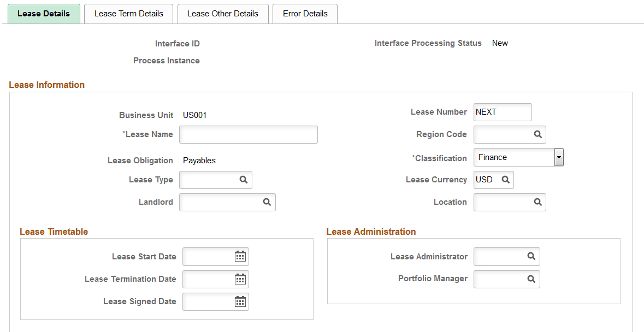Open the Location lookup icon

pyautogui.click(x=538, y=202)
